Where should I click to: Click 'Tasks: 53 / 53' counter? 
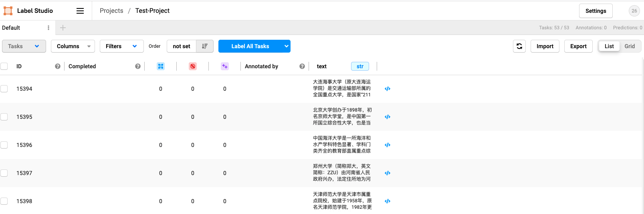554,28
